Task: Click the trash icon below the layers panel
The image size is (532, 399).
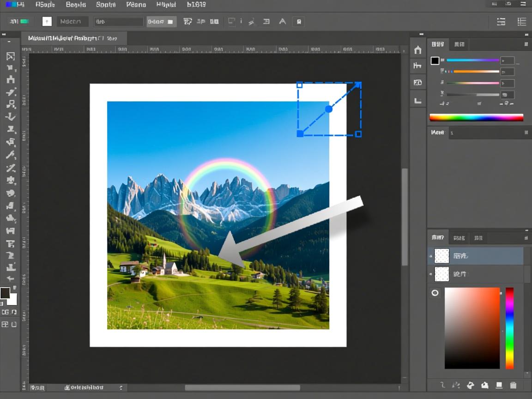Action: tap(513, 385)
